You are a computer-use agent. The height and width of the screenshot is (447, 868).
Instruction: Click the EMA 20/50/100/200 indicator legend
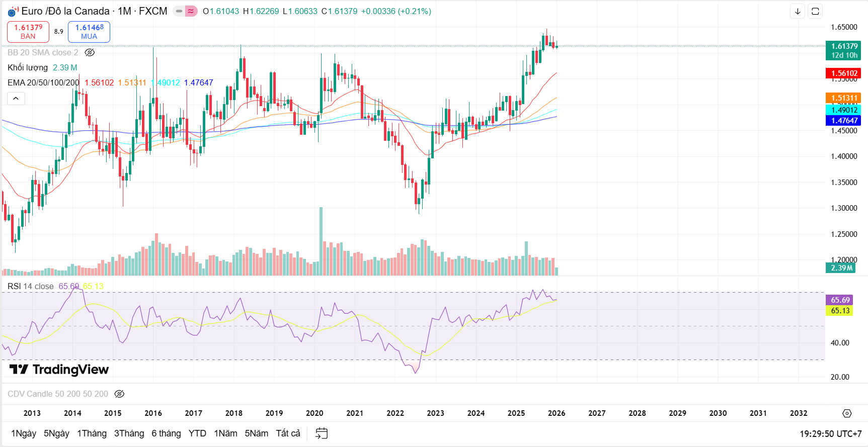[x=43, y=82]
